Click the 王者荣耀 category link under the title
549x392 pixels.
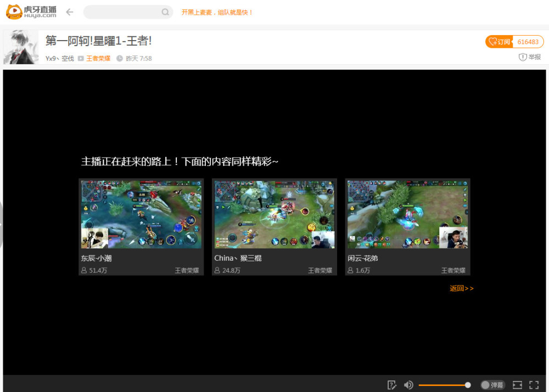pyautogui.click(x=98, y=58)
